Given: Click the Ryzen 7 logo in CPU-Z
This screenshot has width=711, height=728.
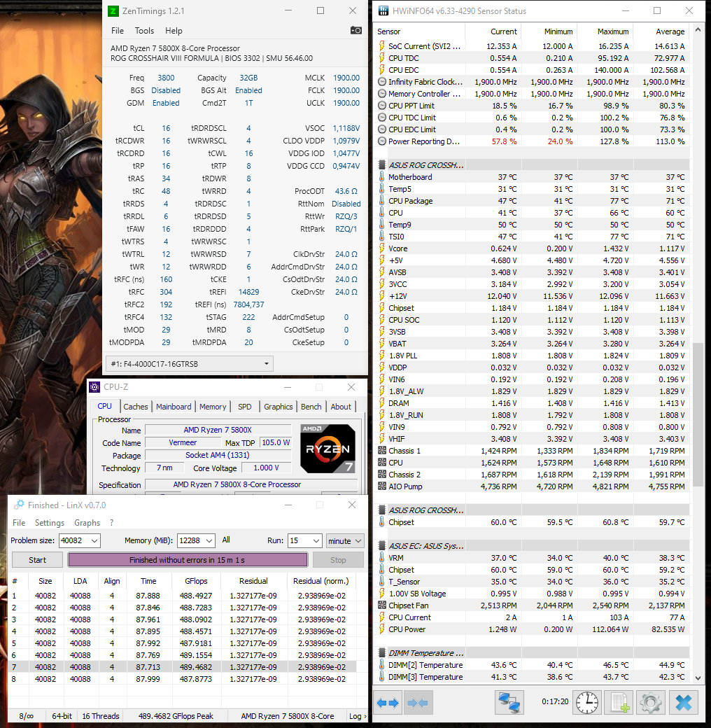Looking at the screenshot, I should pyautogui.click(x=328, y=448).
